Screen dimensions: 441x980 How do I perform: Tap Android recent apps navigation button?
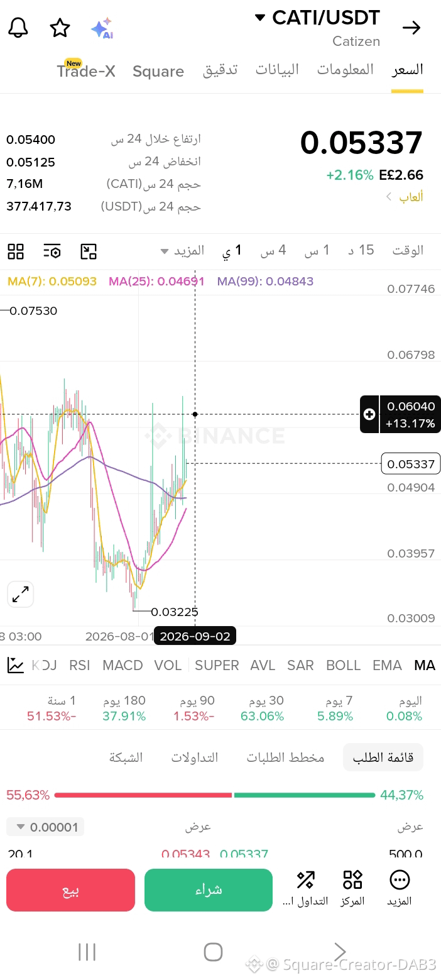(87, 952)
